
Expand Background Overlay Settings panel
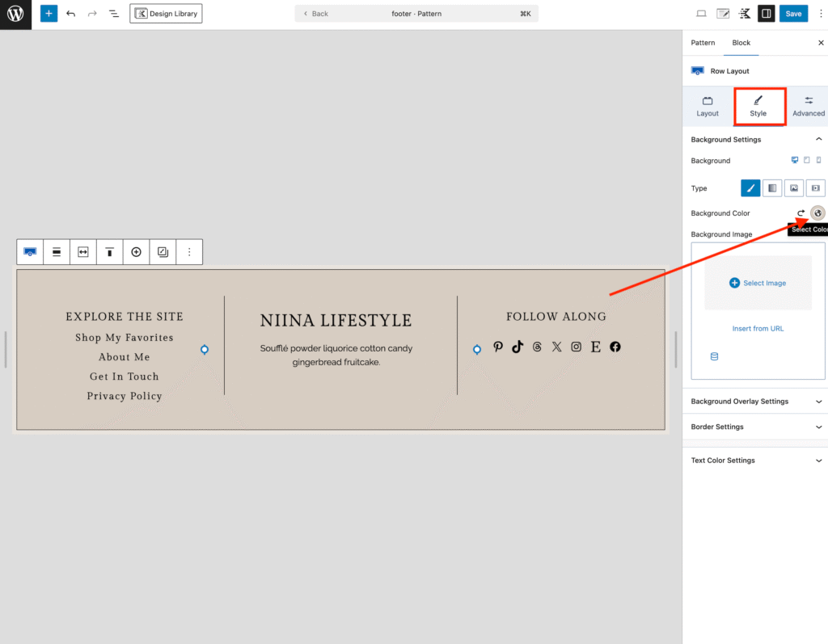tap(754, 402)
